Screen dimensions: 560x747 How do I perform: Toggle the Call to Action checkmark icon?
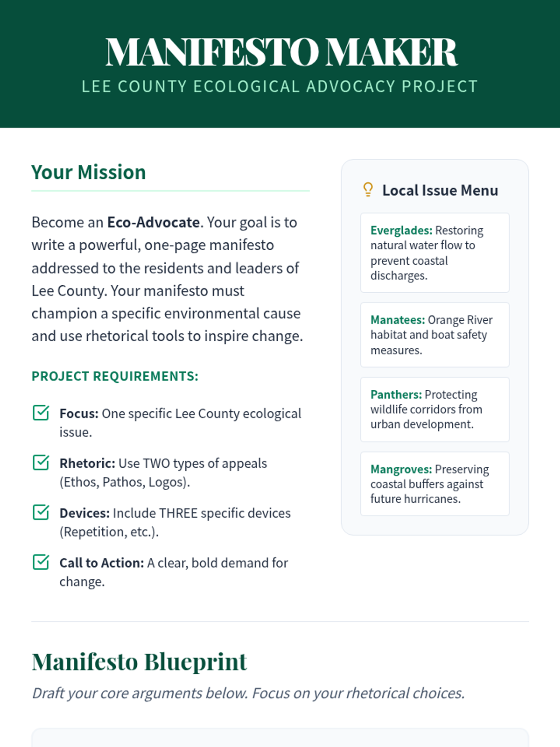41,562
